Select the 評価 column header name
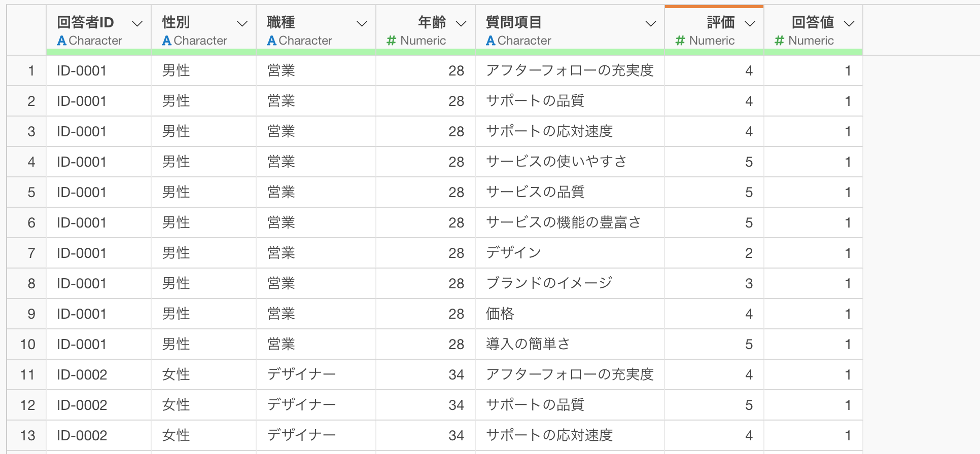 (720, 22)
